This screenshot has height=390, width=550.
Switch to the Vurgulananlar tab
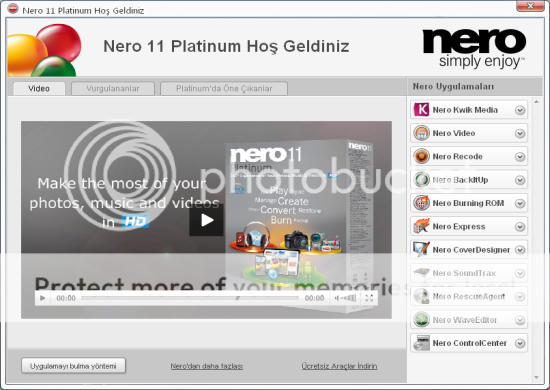point(113,88)
